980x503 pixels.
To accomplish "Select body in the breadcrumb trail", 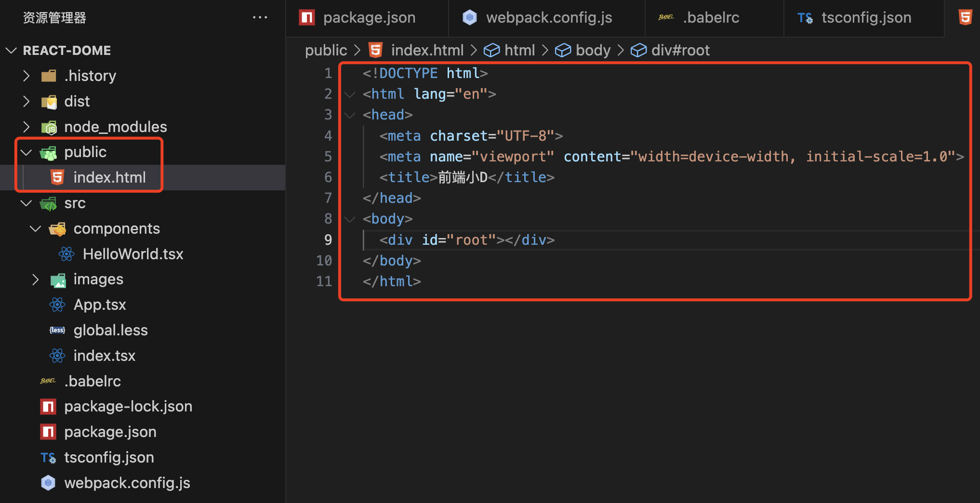I will tap(592, 50).
